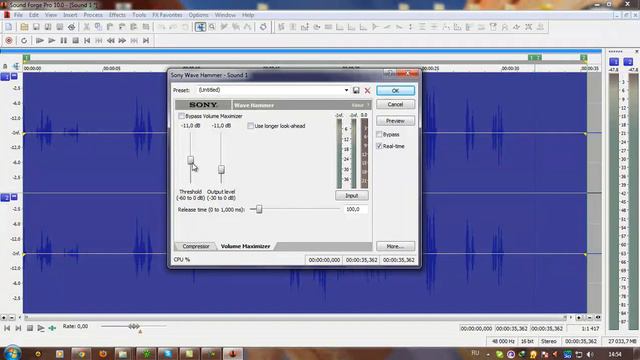Screen dimensions: 640x360
Task: Open the Effects menu
Action: pos(117,15)
